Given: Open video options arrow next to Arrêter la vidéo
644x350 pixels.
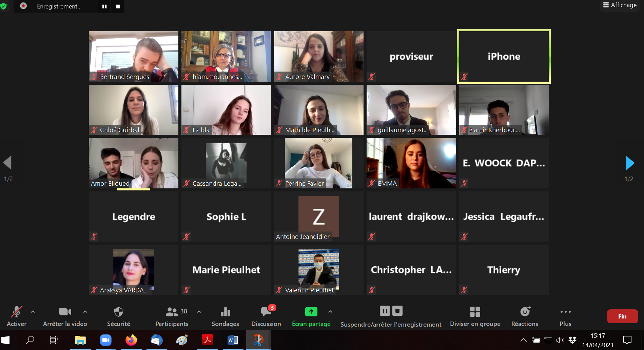Looking at the screenshot, I should (85, 311).
